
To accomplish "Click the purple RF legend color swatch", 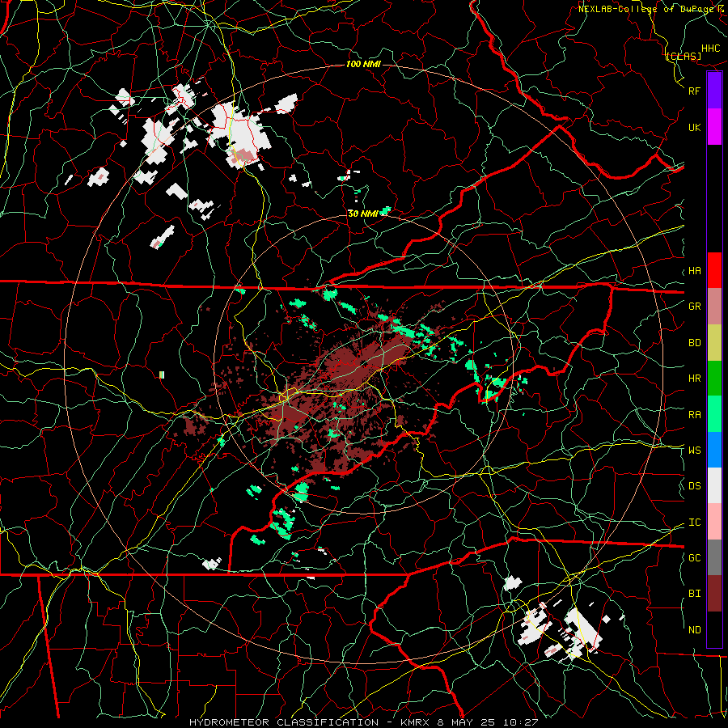I will 714,91.
